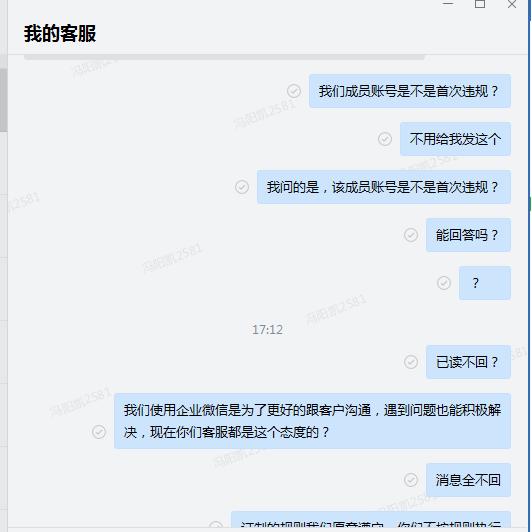The image size is (531, 532).
Task: Select the "已读不回？" message bubble
Action: [x=468, y=362]
